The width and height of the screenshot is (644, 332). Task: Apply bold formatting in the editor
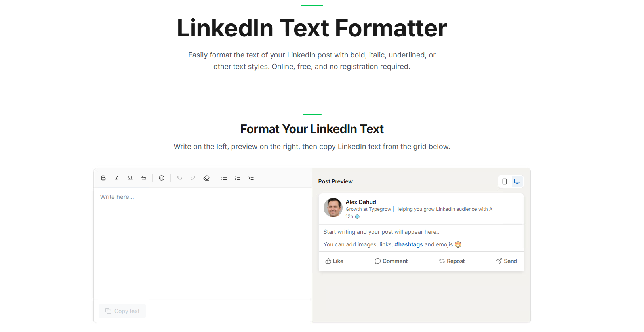coord(103,177)
